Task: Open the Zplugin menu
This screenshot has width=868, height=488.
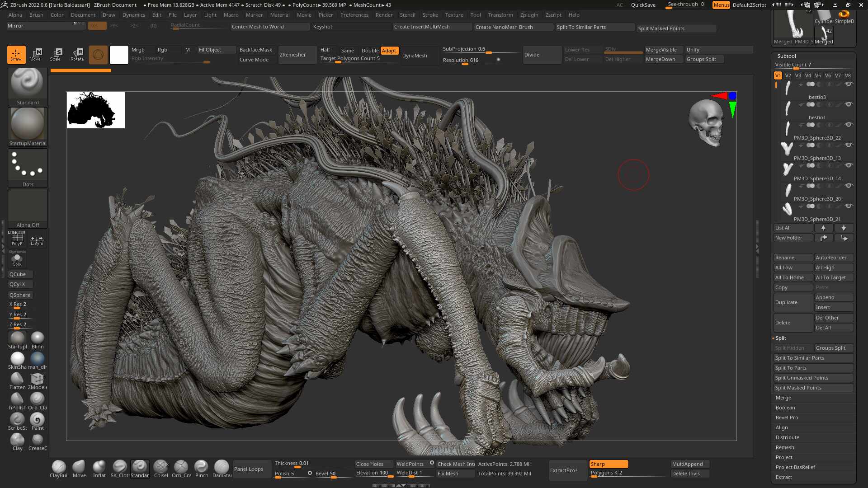Action: [529, 14]
